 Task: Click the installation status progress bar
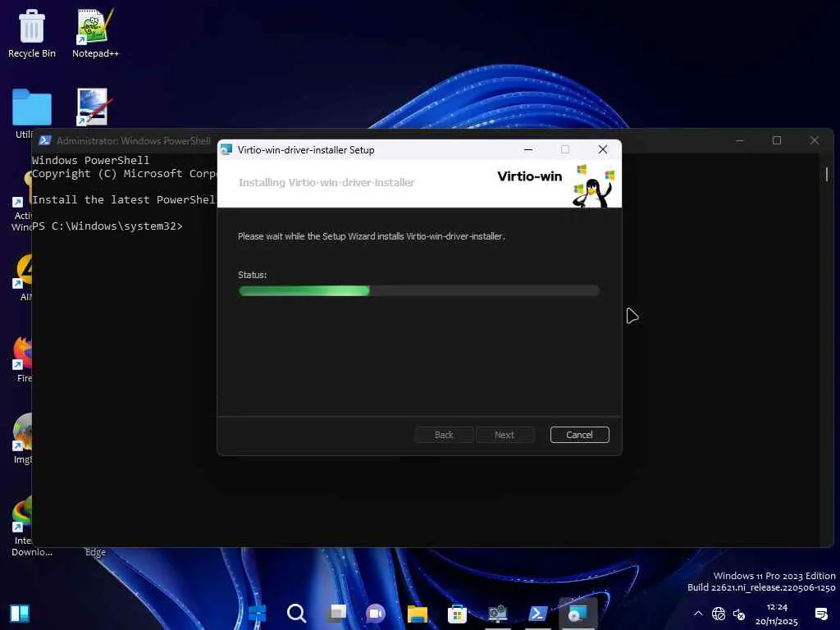(x=418, y=291)
